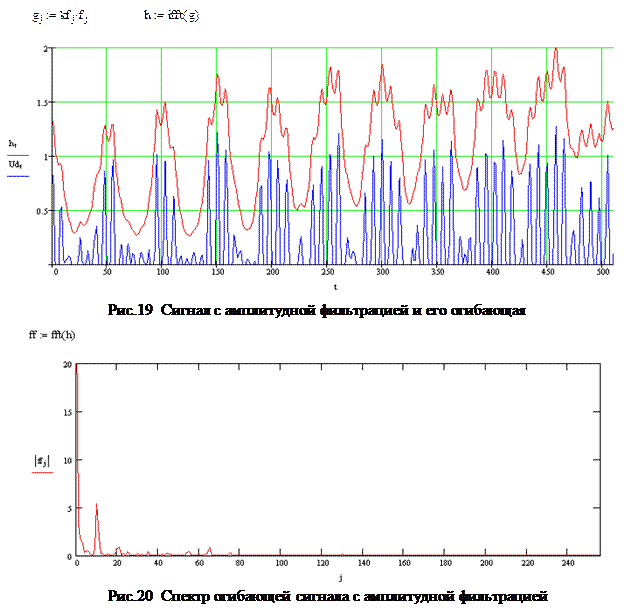Click the x-axis tick 250 on upper graph
This screenshot has width=624, height=612.
pyautogui.click(x=326, y=273)
